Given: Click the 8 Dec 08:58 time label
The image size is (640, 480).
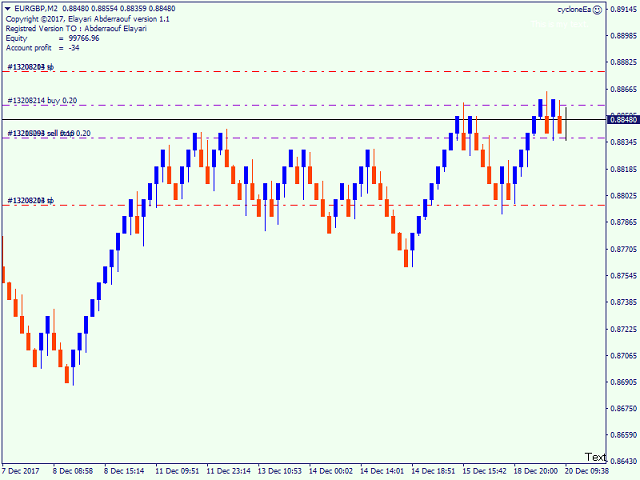Looking at the screenshot, I should pos(73,471).
